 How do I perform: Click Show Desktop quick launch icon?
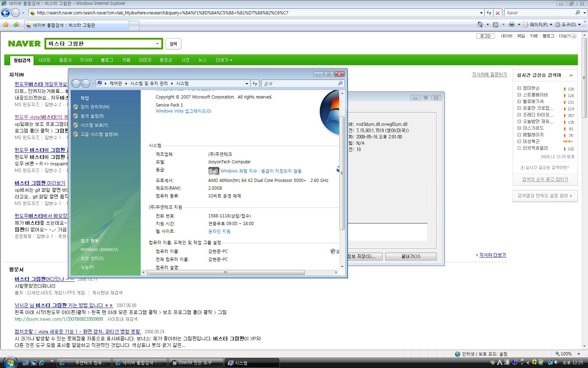(25, 363)
